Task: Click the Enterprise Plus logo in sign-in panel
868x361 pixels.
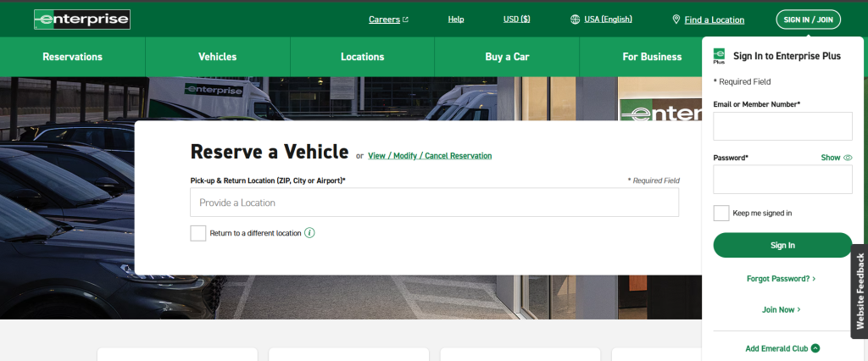Action: pyautogui.click(x=720, y=56)
